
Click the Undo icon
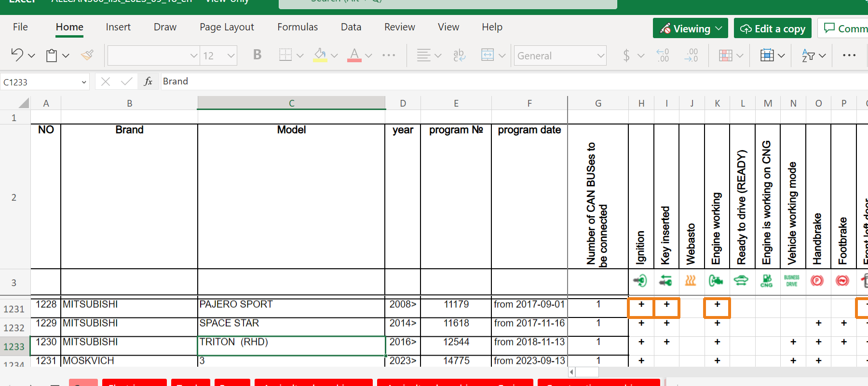17,55
